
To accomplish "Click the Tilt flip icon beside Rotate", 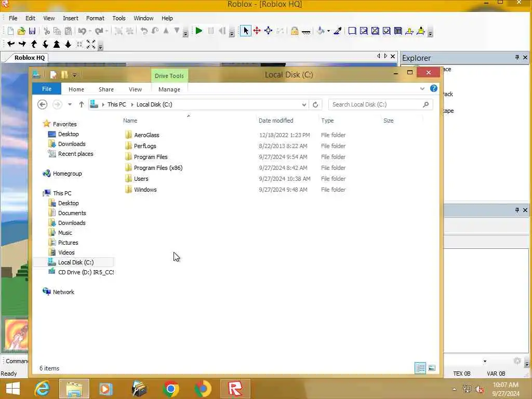I will pos(155,31).
